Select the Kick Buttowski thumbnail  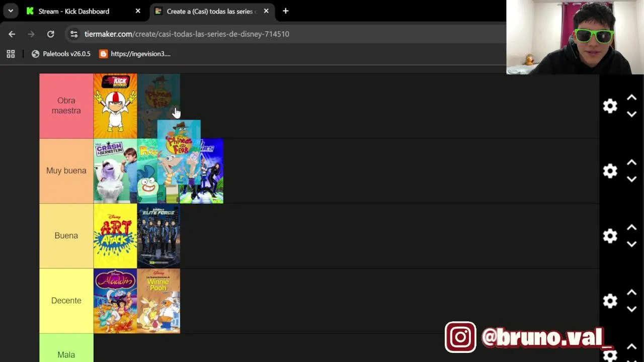(115, 106)
